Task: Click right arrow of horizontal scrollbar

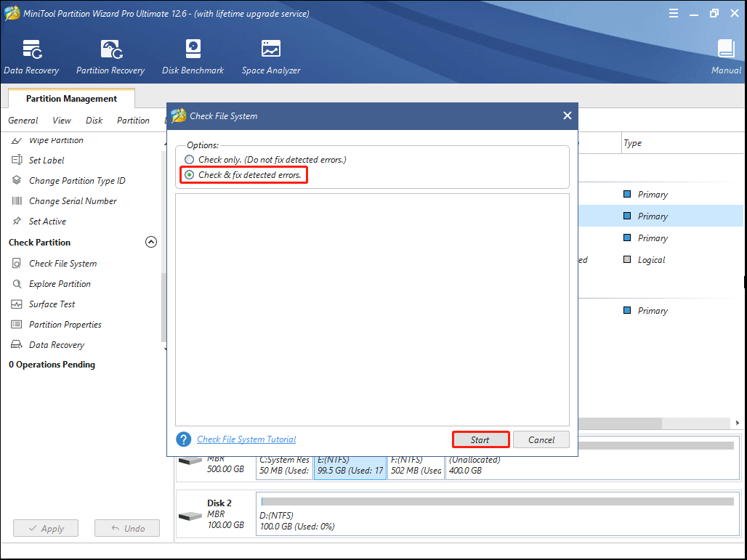Action: click(x=737, y=423)
